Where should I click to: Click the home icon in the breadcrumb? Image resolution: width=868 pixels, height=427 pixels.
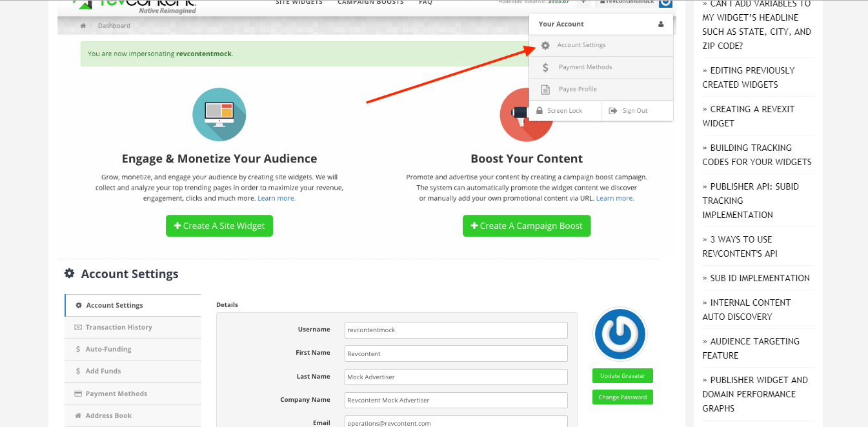(x=83, y=26)
